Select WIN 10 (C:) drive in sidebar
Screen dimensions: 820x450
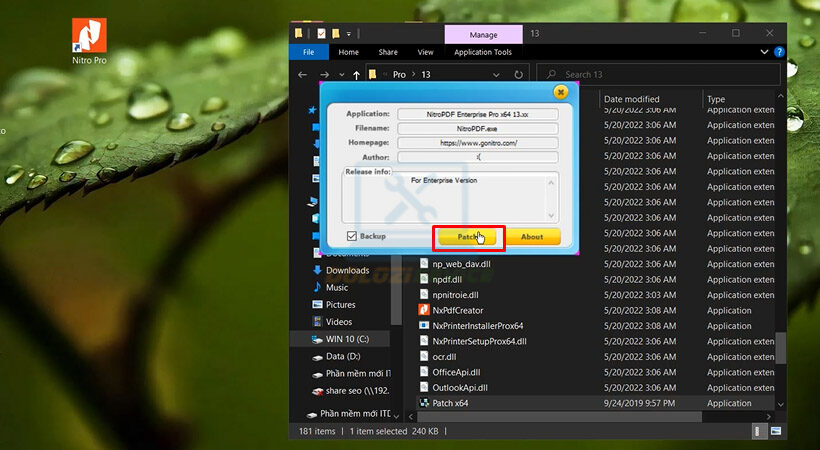[x=347, y=339]
